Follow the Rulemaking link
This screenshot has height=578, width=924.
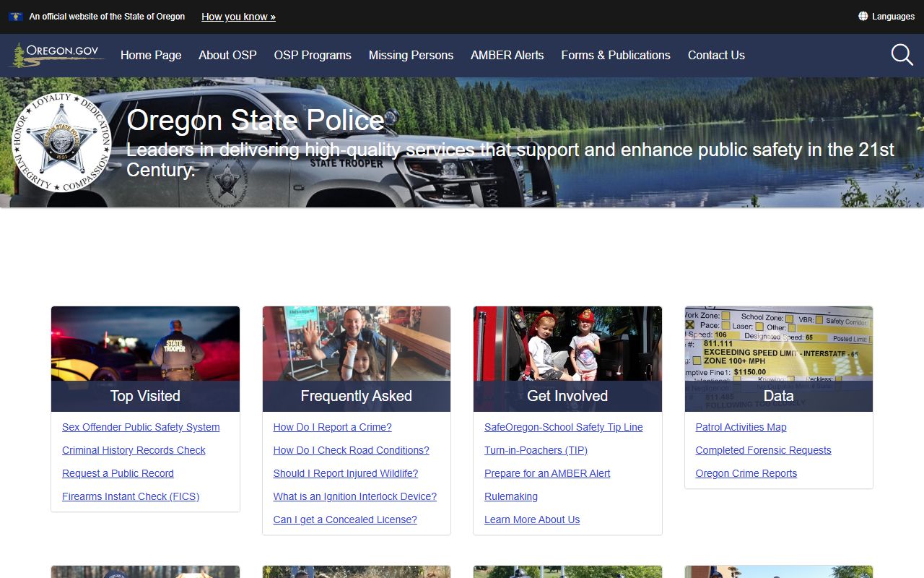click(x=511, y=496)
